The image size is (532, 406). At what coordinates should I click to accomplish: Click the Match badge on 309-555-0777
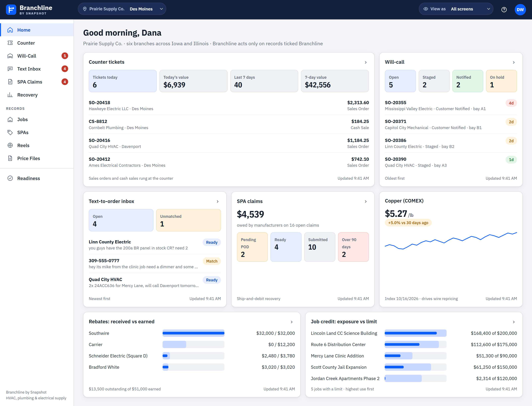tap(212, 261)
